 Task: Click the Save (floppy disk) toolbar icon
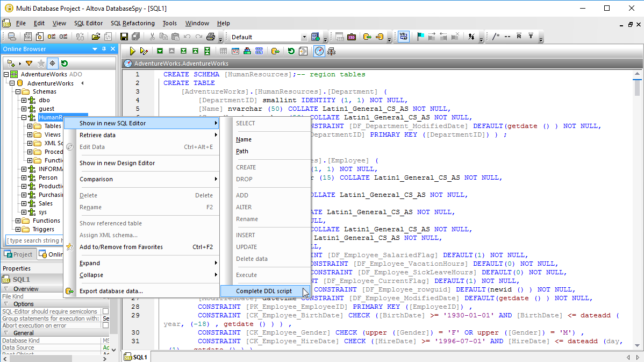tap(124, 37)
